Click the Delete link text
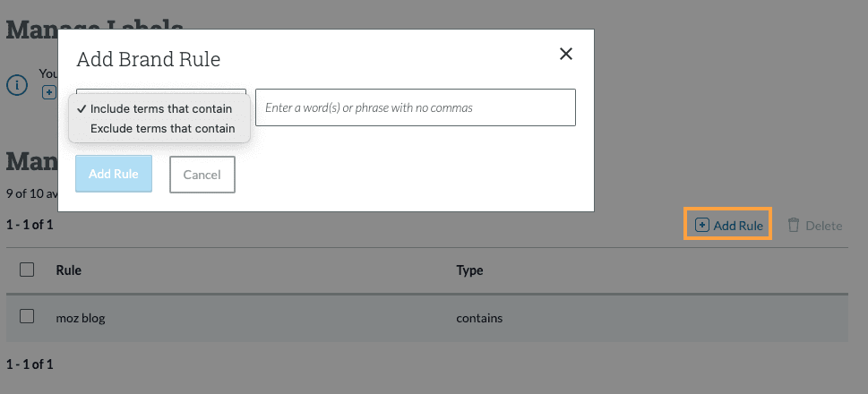 (823, 226)
